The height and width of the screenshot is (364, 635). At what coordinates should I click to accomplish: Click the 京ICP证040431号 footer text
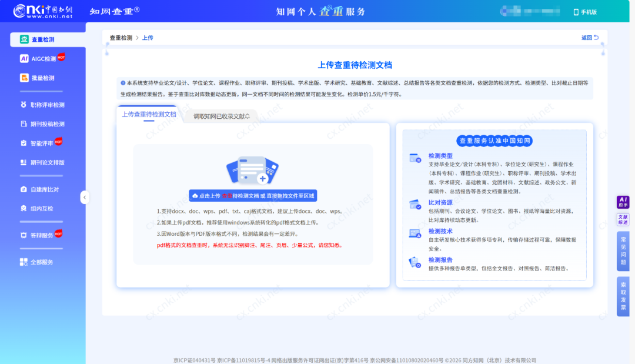coord(195,360)
